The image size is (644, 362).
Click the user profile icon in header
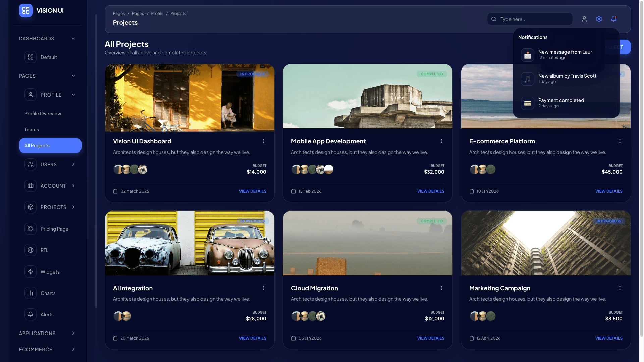tap(584, 19)
